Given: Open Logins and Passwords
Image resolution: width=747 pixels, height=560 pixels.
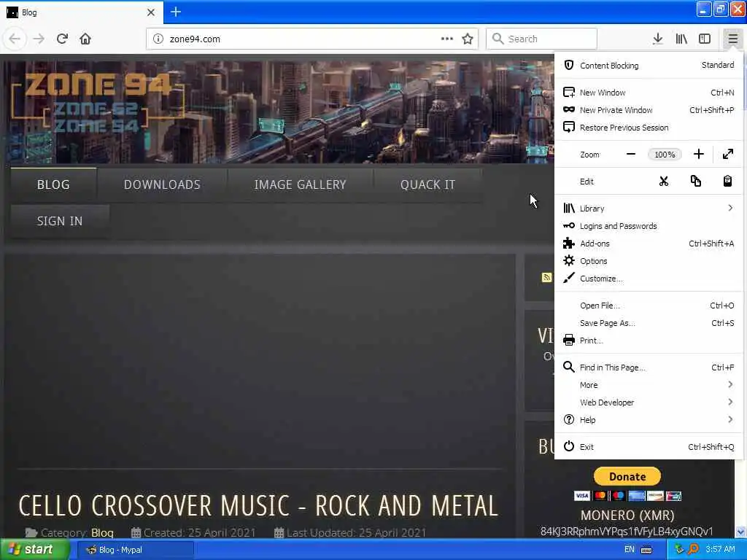Looking at the screenshot, I should pos(649,226).
